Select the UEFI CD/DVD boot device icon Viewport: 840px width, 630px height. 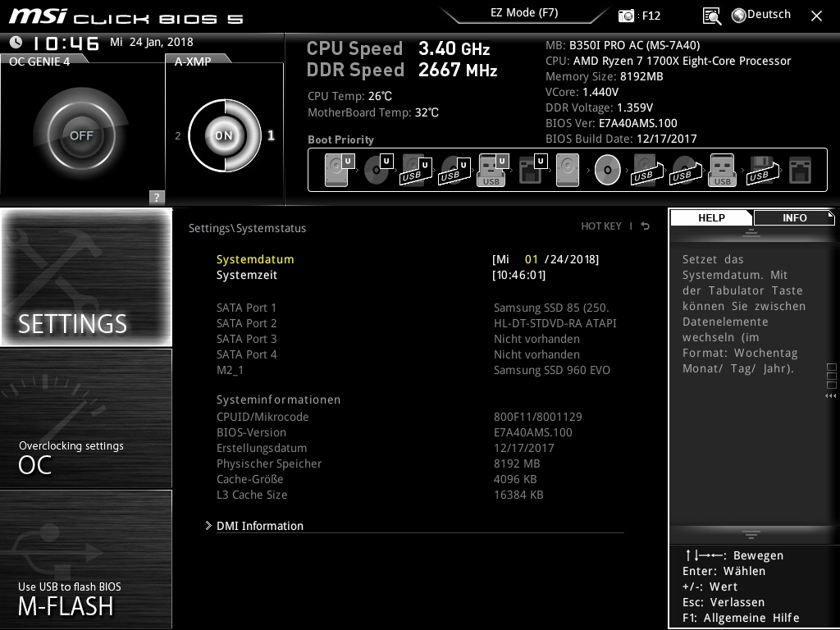[x=378, y=170]
